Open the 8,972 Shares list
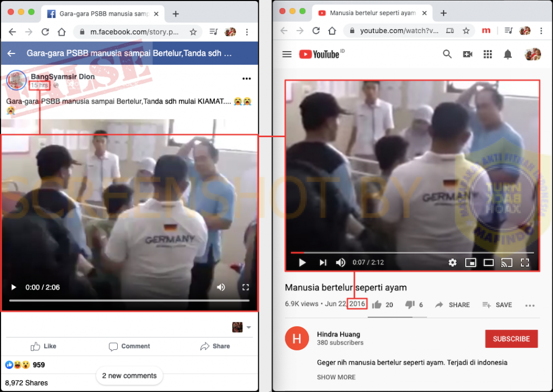The image size is (553, 392). (x=26, y=383)
